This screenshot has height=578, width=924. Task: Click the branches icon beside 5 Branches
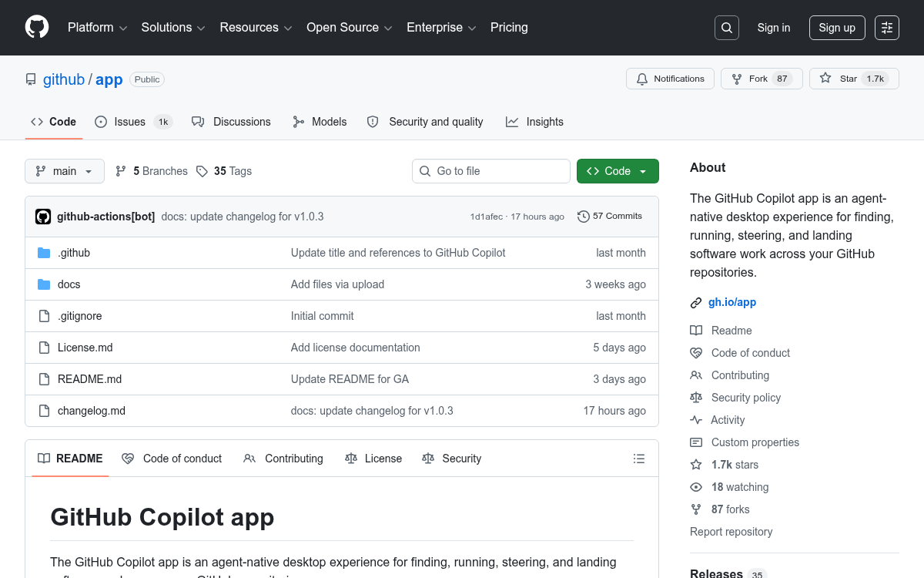coord(121,171)
